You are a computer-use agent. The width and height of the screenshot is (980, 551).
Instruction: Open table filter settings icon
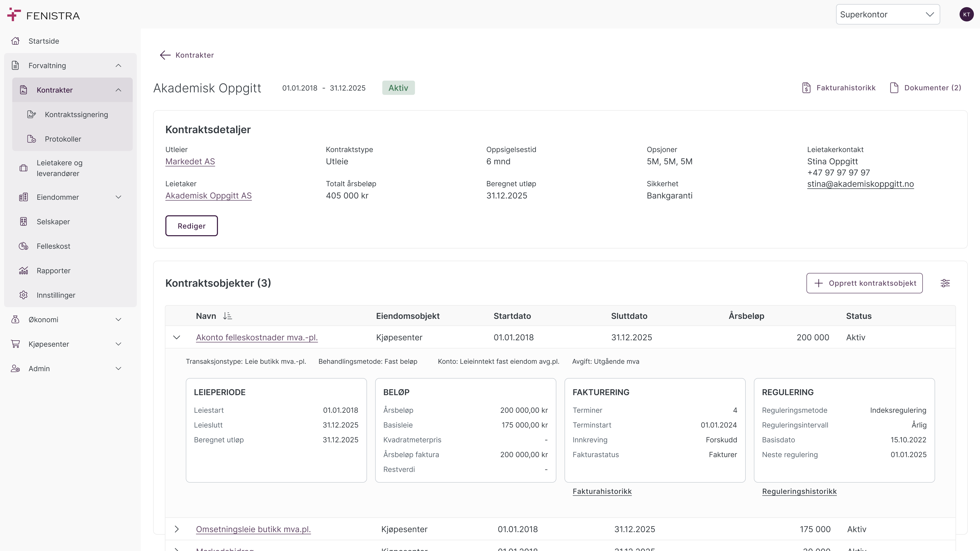tap(945, 283)
